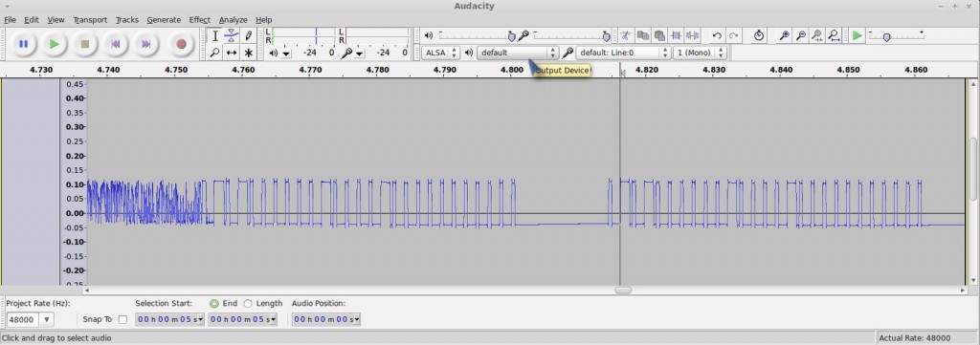Zoom In using the toolbar magnifier
Viewport: 980px width, 345px height.
coord(784,35)
